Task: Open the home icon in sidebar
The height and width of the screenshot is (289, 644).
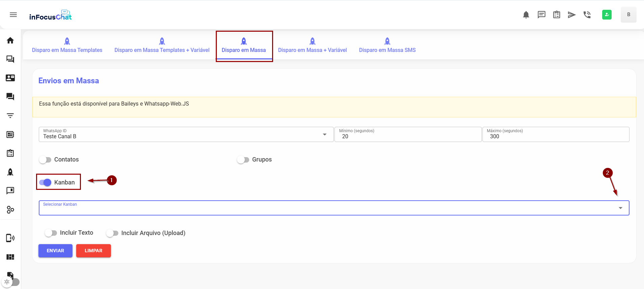Action: (x=10, y=40)
